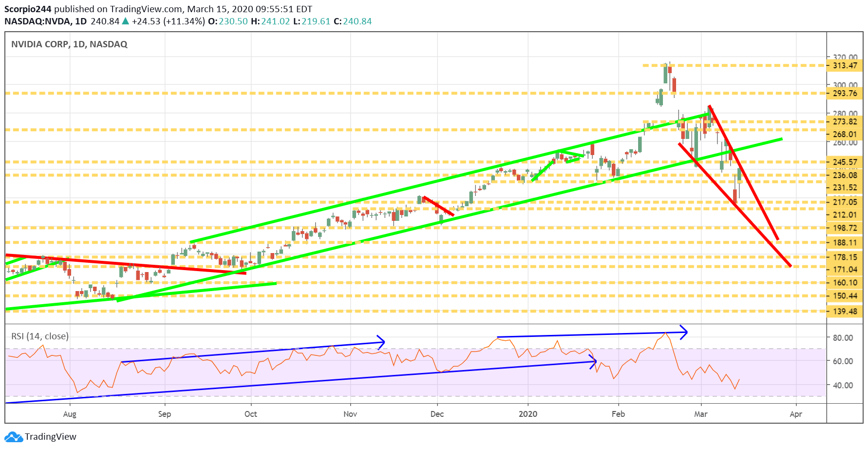The height and width of the screenshot is (450, 868).
Task: Click the Aug label on time axis
Action: coord(70,414)
